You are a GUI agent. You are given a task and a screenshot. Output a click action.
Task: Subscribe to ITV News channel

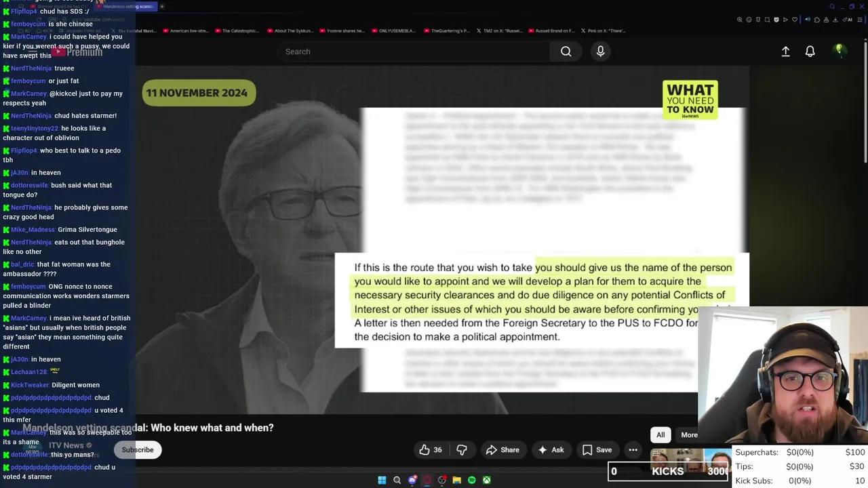click(x=138, y=450)
